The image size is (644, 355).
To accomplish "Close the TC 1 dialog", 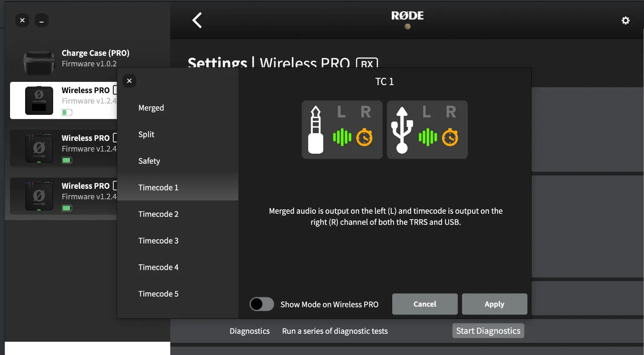I will [129, 81].
